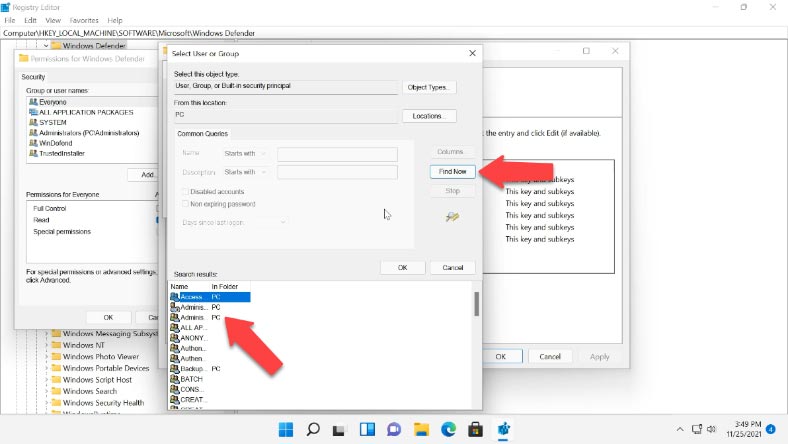Select the CONS... search result
The image size is (788, 444).
pos(188,389)
